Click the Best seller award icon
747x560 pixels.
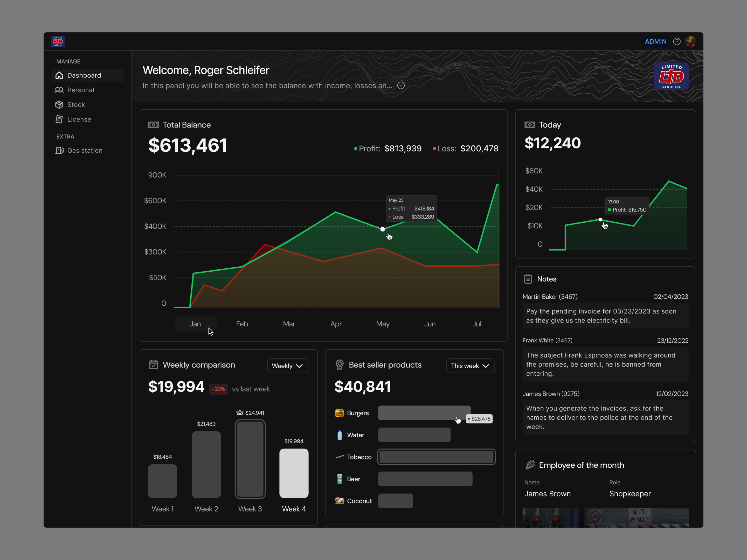pos(340,365)
